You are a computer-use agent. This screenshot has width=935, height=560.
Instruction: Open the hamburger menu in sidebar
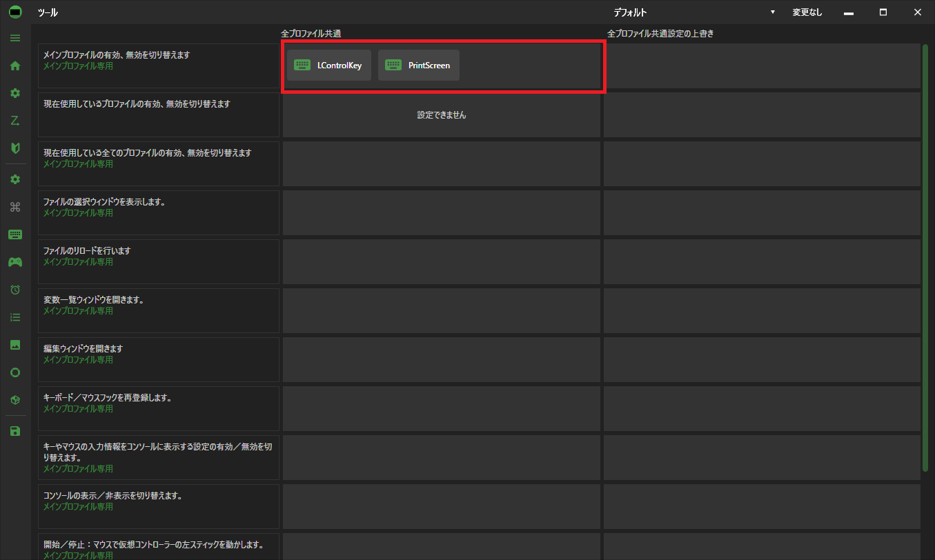coord(15,38)
